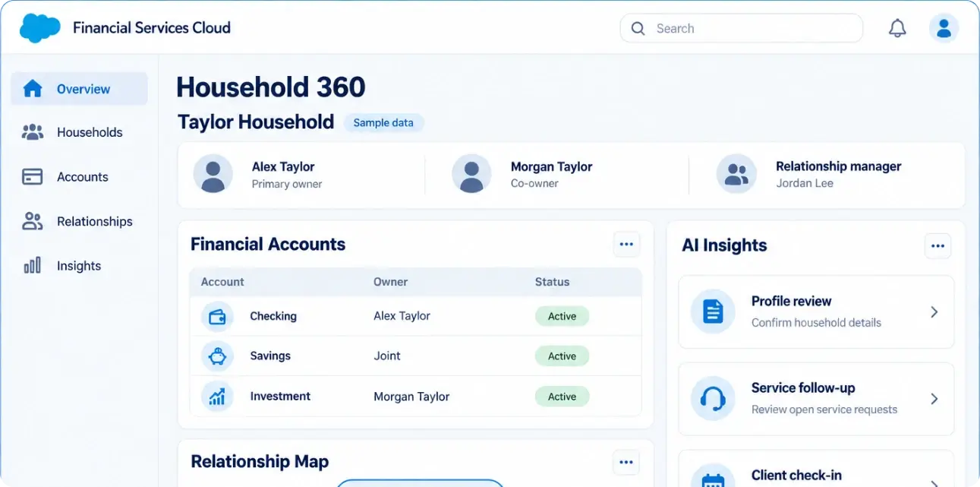980x487 pixels.
Task: Select the Checking account name
Action: coord(273,316)
